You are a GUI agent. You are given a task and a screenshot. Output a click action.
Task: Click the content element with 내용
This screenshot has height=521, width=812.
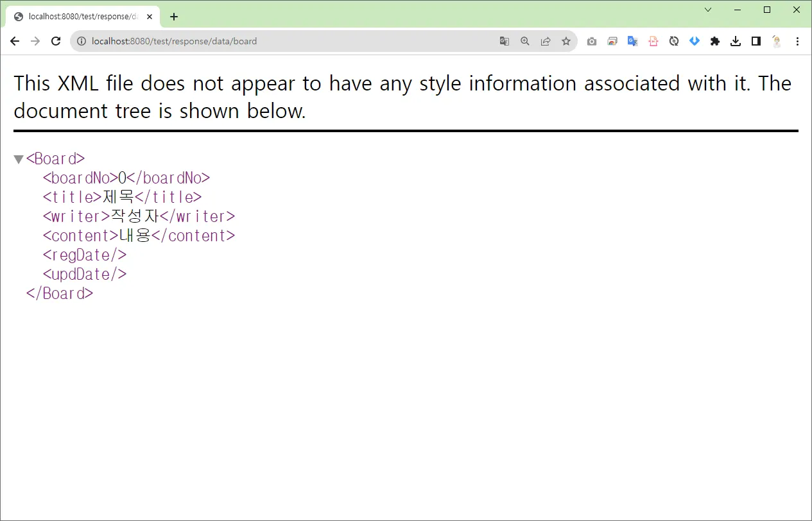139,235
